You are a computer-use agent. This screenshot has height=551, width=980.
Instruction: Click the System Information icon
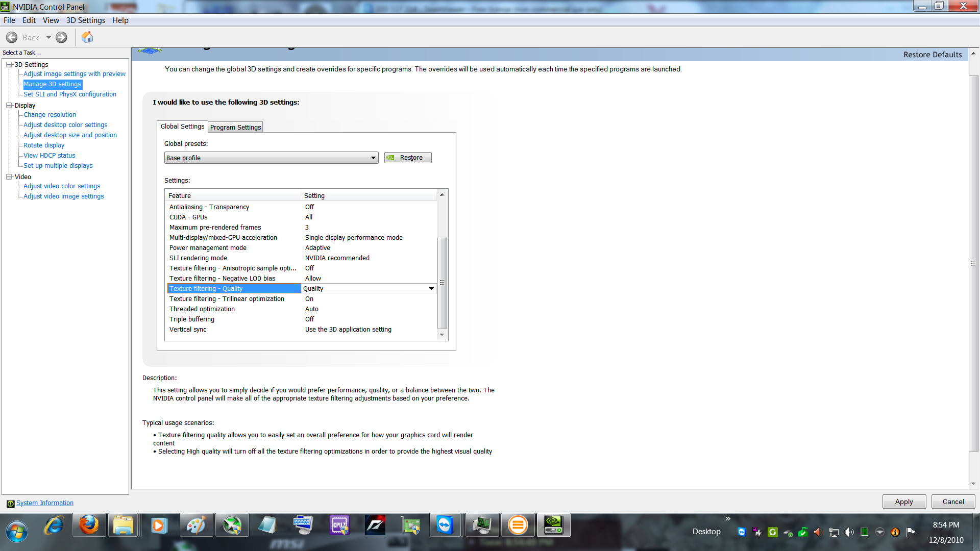pos(10,504)
